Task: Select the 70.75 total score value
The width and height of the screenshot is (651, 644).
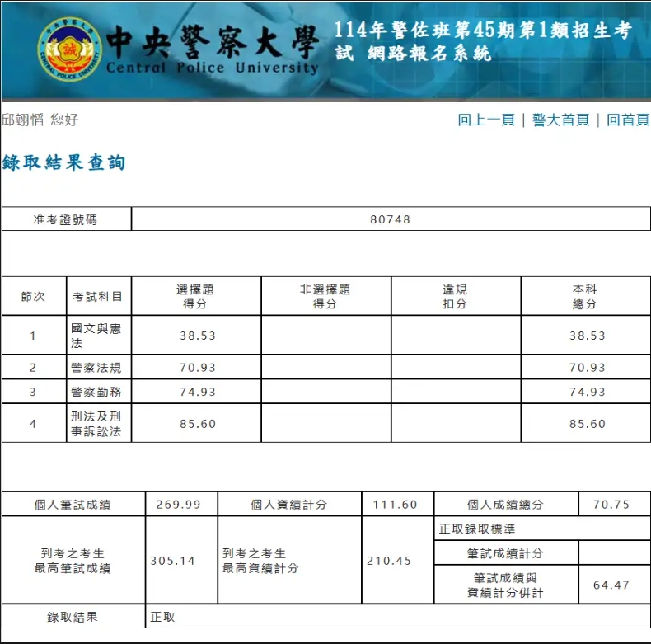Action: coord(611,505)
